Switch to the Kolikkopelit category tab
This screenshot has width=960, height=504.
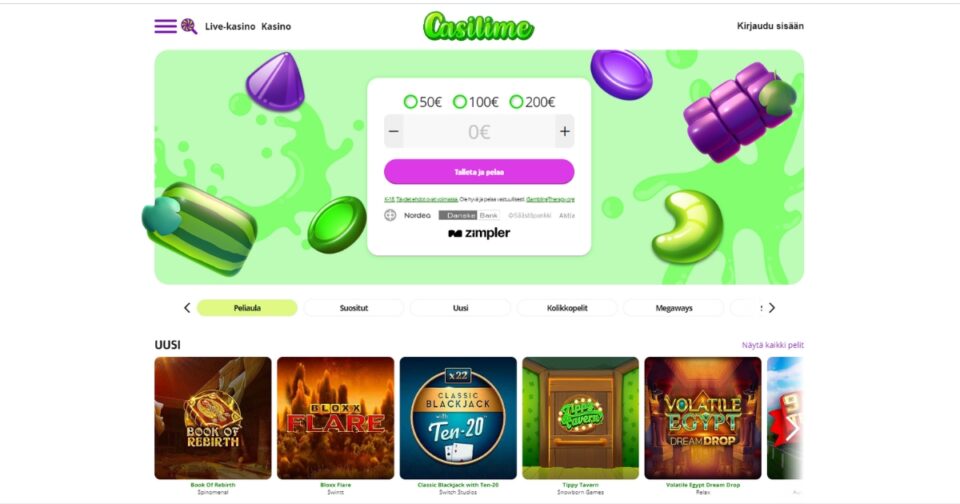tap(567, 308)
